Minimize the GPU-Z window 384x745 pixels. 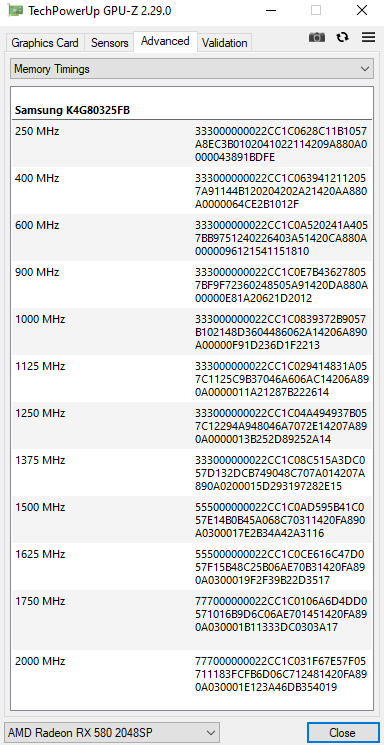[x=271, y=10]
